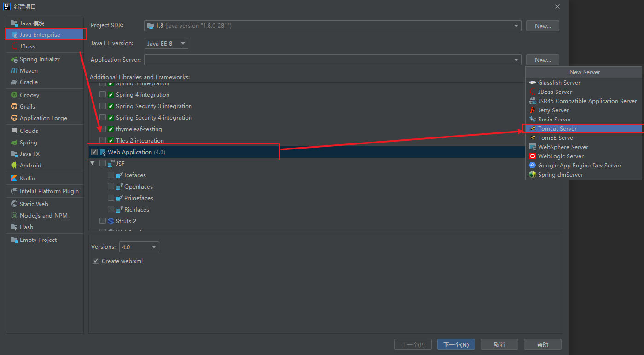
Task: Choose TomEE Server from the menu
Action: click(x=583, y=137)
